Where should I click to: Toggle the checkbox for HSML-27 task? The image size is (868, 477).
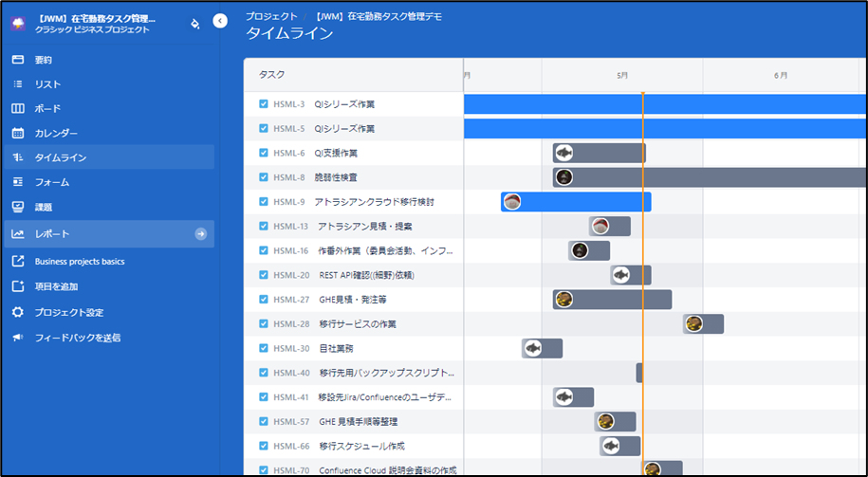264,300
